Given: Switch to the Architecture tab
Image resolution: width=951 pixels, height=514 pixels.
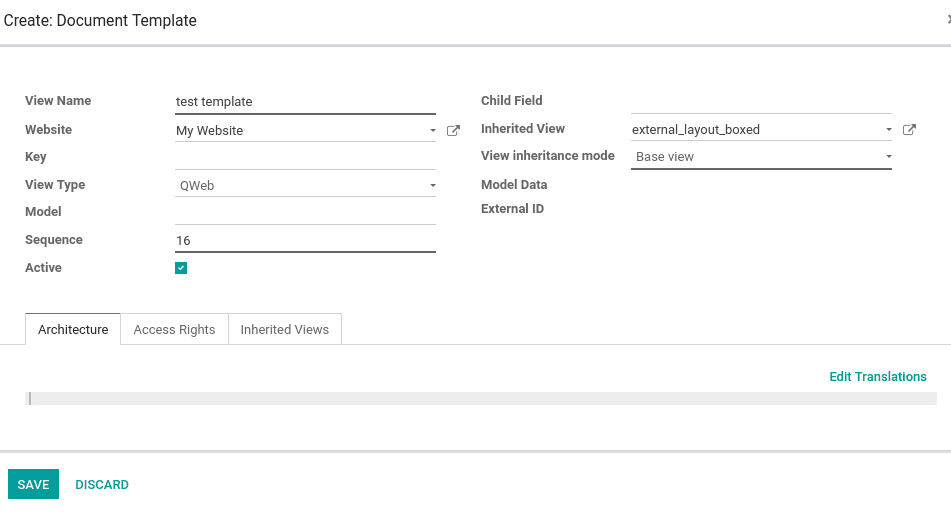Looking at the screenshot, I should [x=73, y=329].
